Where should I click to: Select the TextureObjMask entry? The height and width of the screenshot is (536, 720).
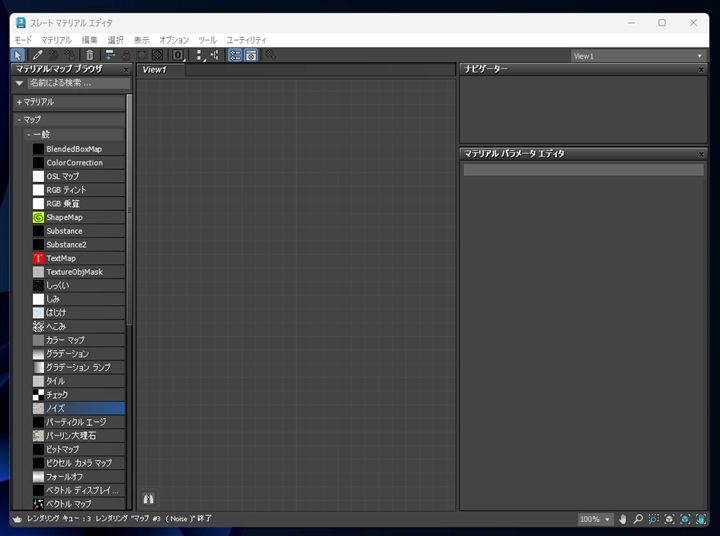pos(79,272)
